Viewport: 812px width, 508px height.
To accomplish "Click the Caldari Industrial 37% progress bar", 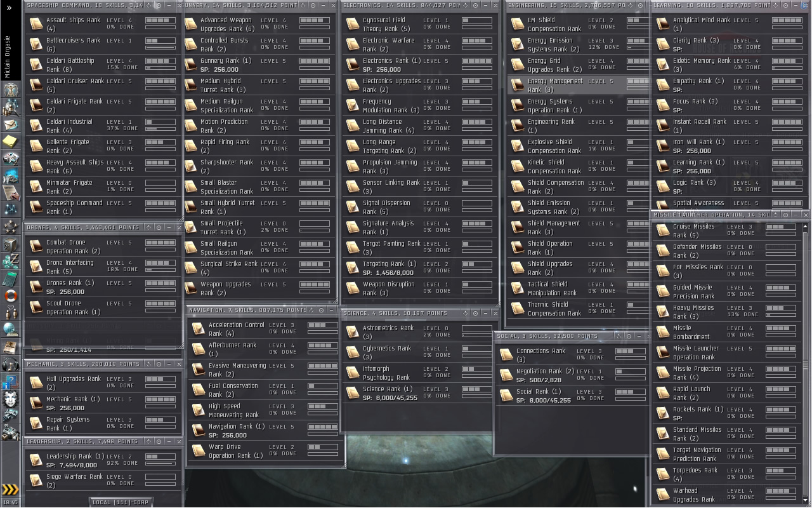I will click(x=160, y=129).
